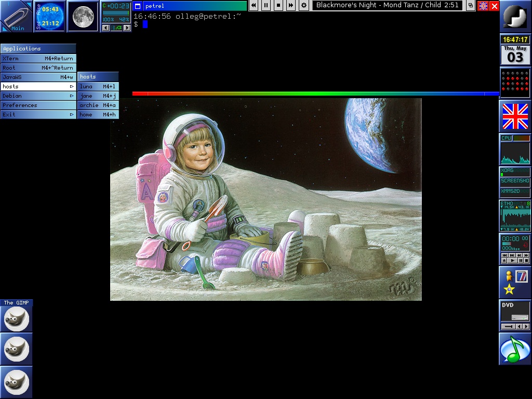
Task: Click the green music note icon
Action: (515, 349)
